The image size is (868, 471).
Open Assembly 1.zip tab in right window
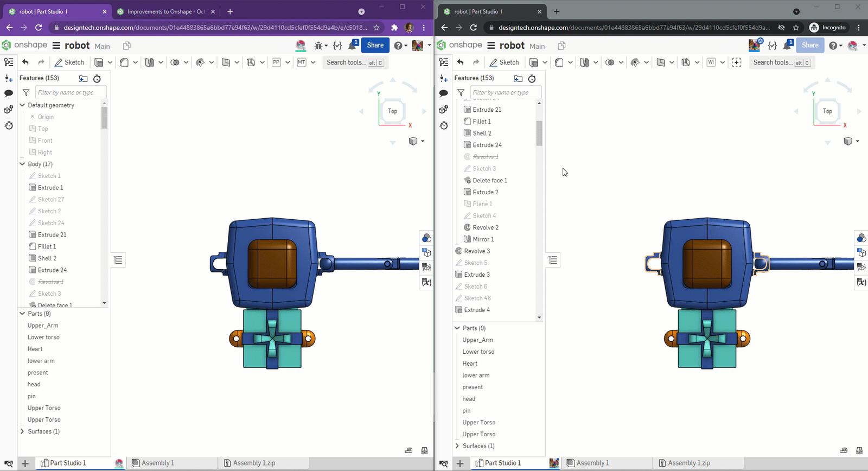[688, 463]
